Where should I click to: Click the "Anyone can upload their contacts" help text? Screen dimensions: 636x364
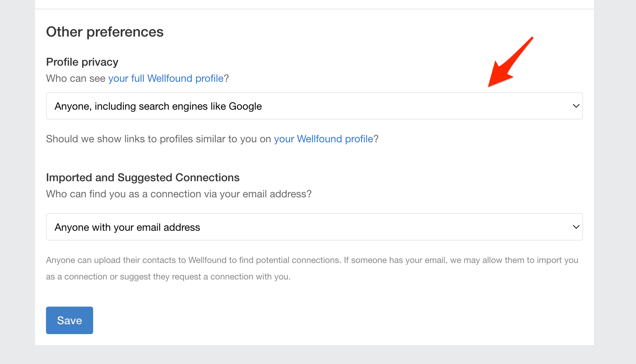click(x=312, y=260)
